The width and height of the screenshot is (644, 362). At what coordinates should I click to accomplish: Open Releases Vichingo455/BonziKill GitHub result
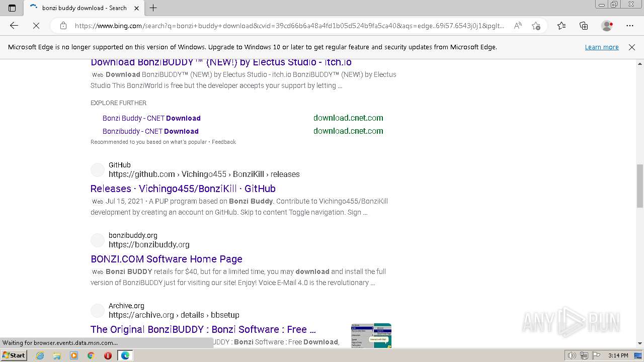pyautogui.click(x=183, y=189)
